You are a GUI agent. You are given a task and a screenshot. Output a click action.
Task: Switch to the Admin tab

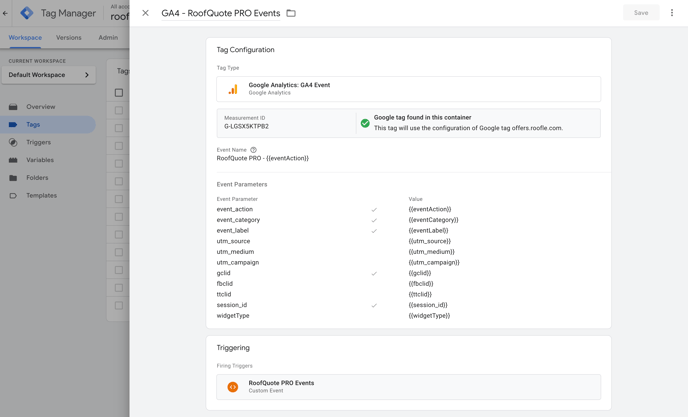[x=108, y=38]
